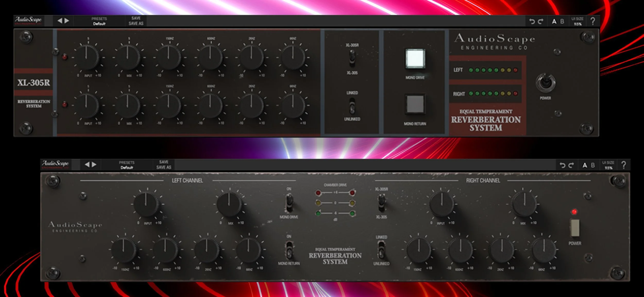Click SAVE in upper plugin toolbar

136,18
